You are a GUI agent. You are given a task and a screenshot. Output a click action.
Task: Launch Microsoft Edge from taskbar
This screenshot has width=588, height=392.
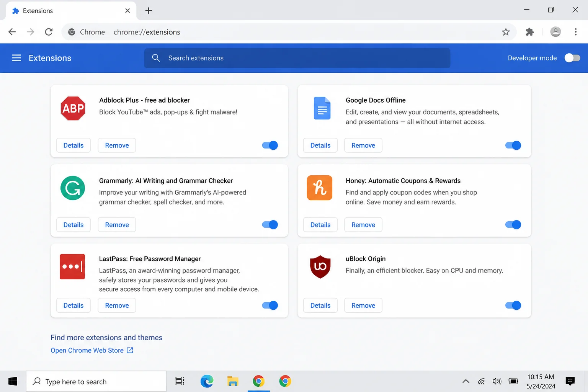pos(207,381)
